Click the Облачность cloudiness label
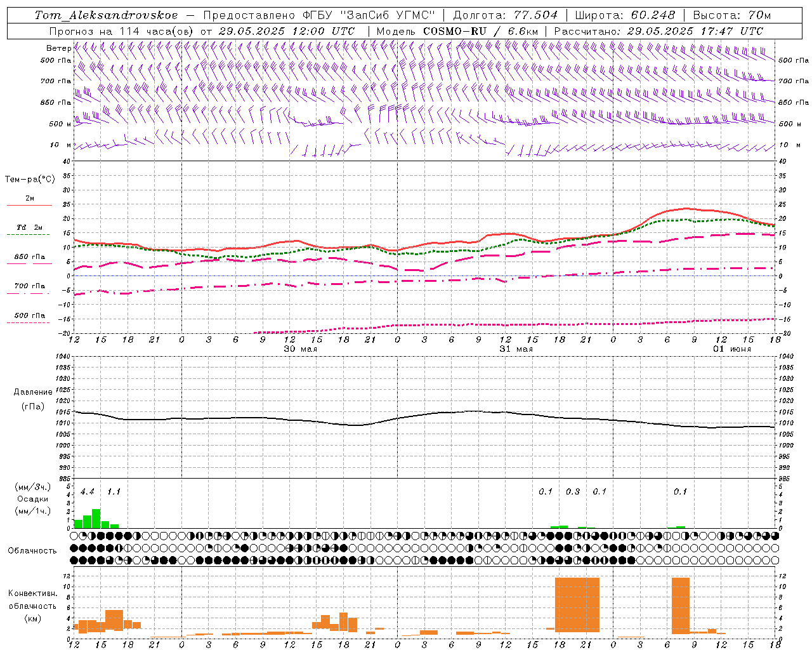The height and width of the screenshot is (650, 812). click(32, 551)
